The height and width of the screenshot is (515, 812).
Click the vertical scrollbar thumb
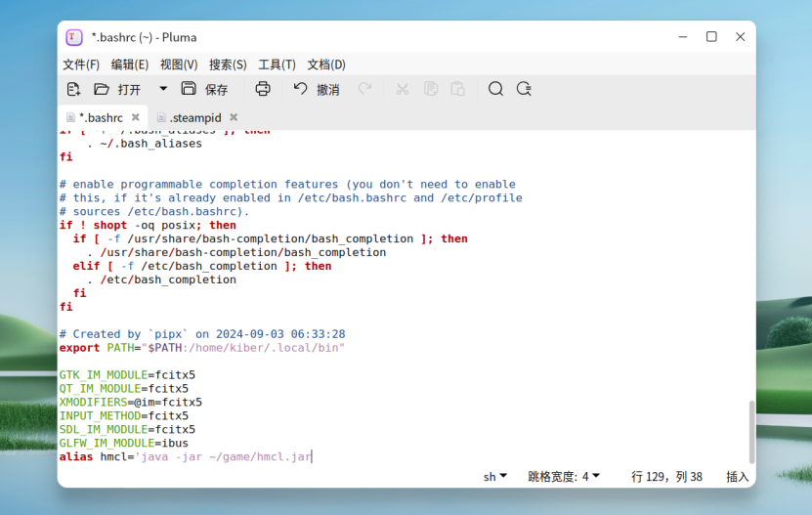[751, 432]
